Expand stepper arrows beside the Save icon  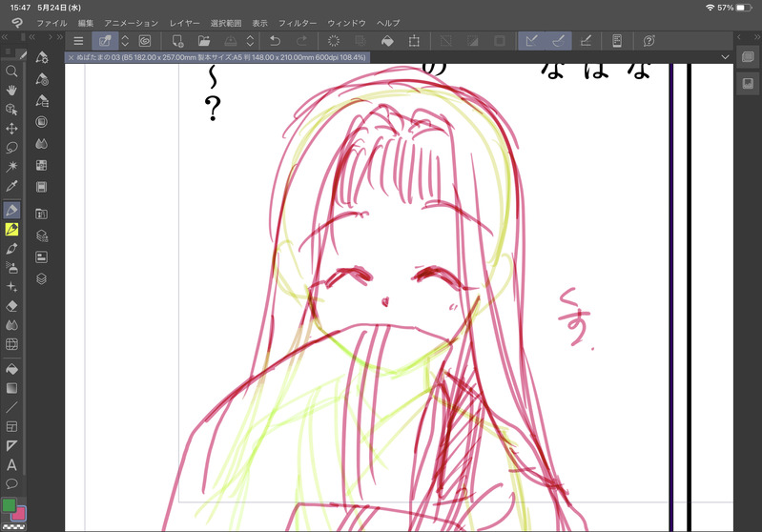point(250,41)
